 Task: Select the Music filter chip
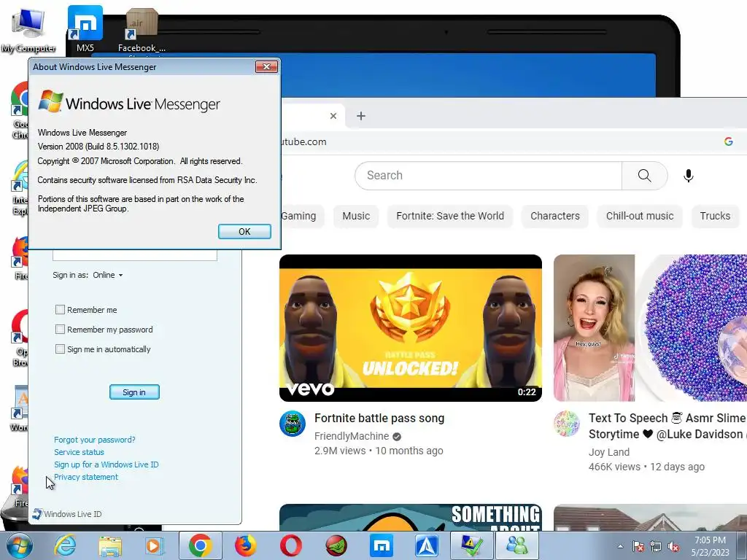pyautogui.click(x=356, y=216)
